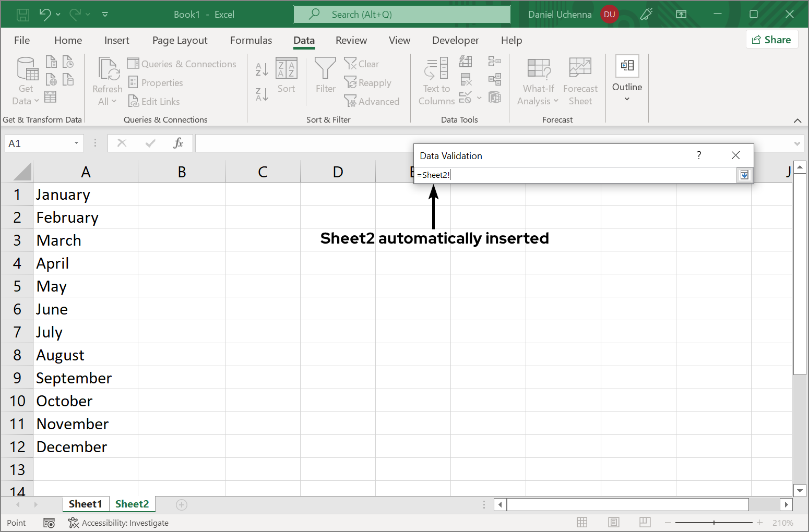Start recording a macro from status bar
This screenshot has height=532, width=809.
tap(49, 523)
